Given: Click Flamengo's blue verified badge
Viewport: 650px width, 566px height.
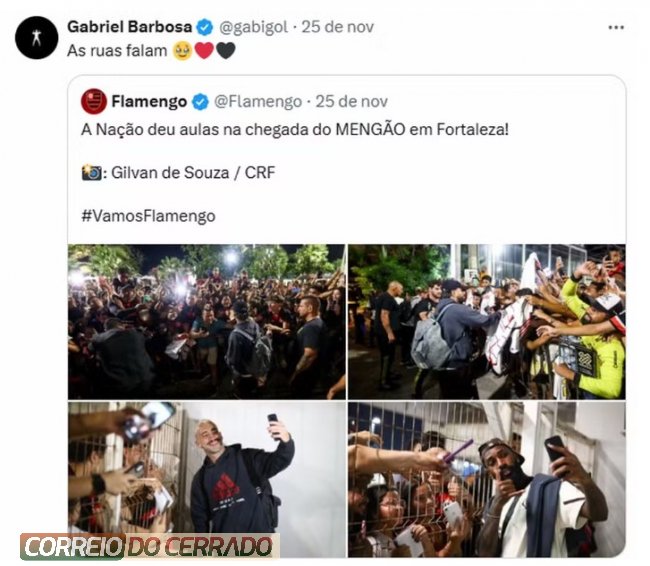Looking at the screenshot, I should click(200, 102).
